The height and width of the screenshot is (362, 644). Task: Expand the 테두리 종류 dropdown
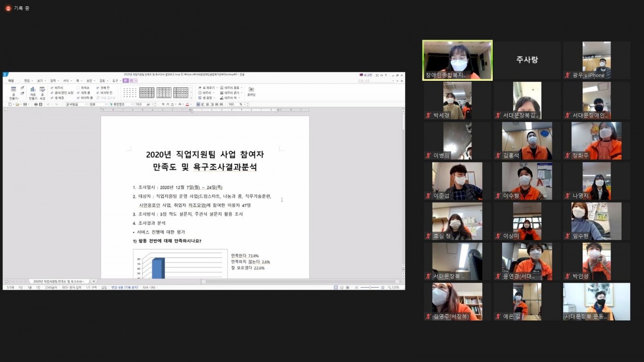click(231, 88)
